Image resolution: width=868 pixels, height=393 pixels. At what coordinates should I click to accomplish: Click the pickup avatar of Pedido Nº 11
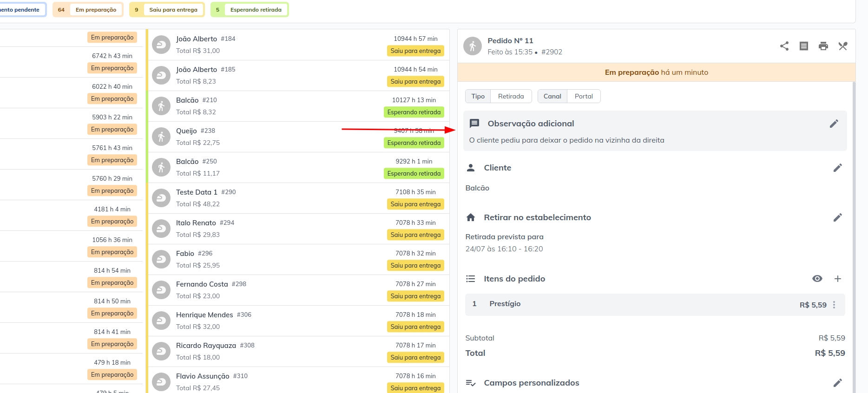coord(473,46)
